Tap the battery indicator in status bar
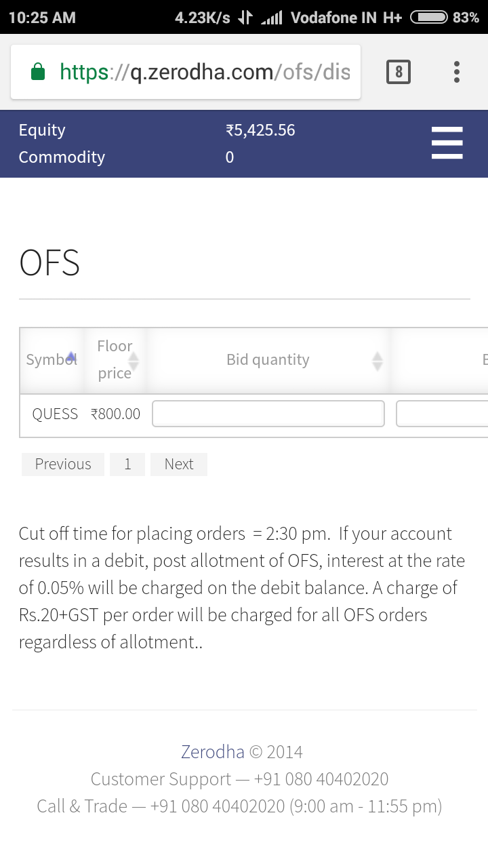The height and width of the screenshot is (868, 488). 429,18
